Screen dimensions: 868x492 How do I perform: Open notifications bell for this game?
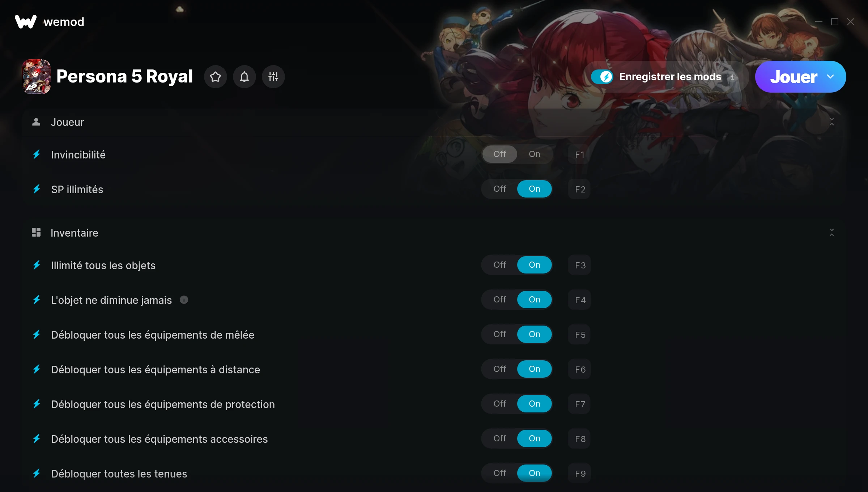pos(244,77)
